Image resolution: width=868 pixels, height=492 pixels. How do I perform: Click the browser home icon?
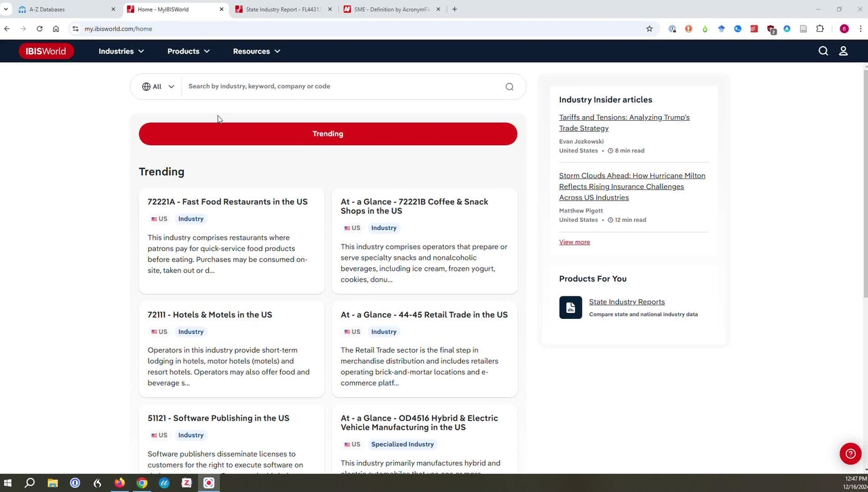[x=56, y=29]
